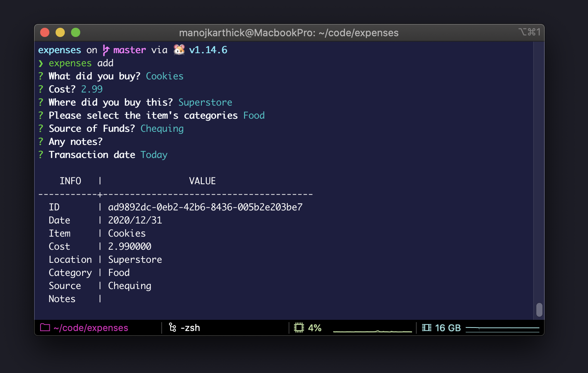Select the version number v1.14.6
Viewport: 588px width, 373px height.
208,50
